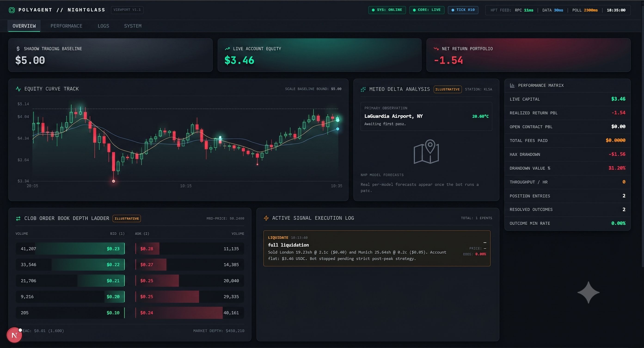Click the LIVE CAPITAL value $3.46
The height and width of the screenshot is (348, 644).
click(618, 99)
